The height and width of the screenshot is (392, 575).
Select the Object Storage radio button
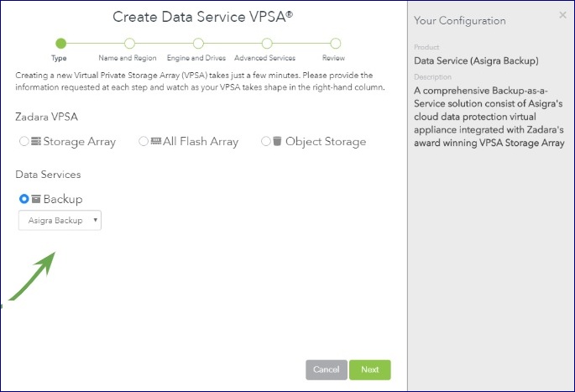266,142
